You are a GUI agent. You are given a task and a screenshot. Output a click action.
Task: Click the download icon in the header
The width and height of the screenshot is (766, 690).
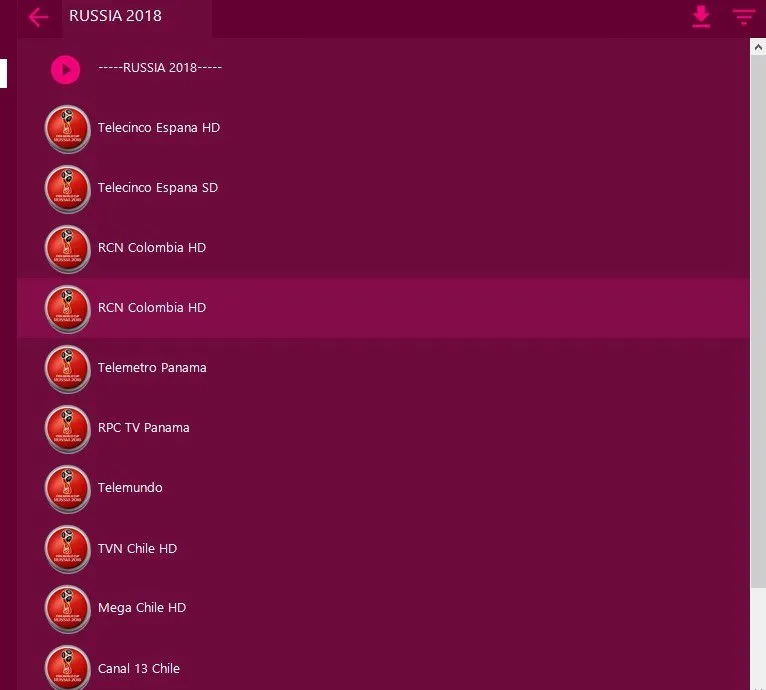[701, 17]
